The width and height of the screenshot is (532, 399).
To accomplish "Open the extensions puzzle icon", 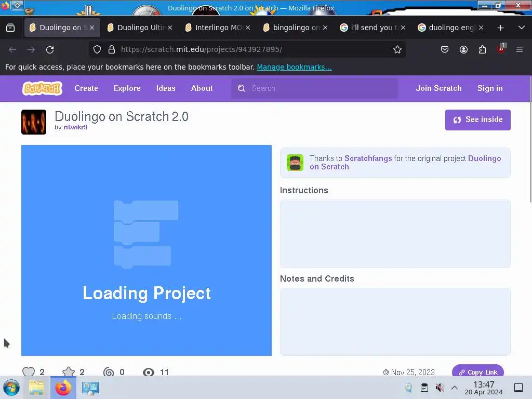I will [482, 49].
